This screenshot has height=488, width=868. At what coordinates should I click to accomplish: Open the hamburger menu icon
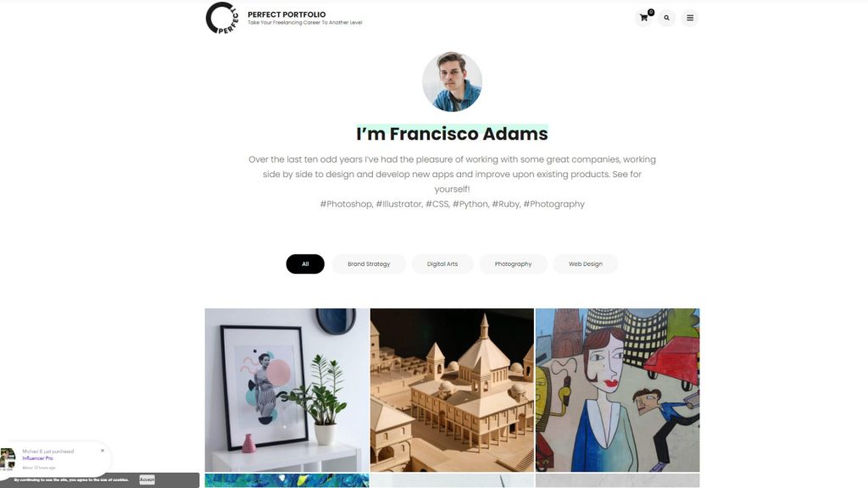(x=690, y=18)
